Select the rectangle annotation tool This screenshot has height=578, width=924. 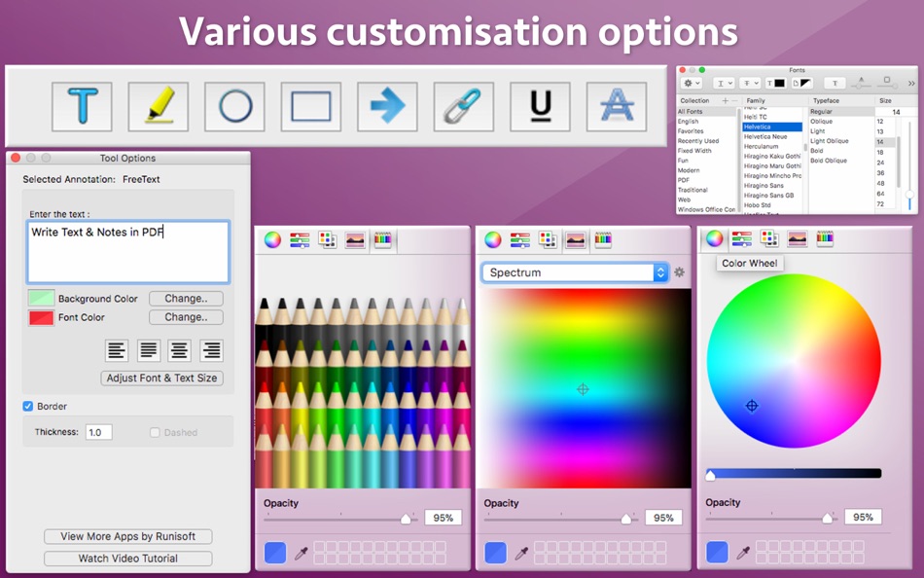pos(311,107)
